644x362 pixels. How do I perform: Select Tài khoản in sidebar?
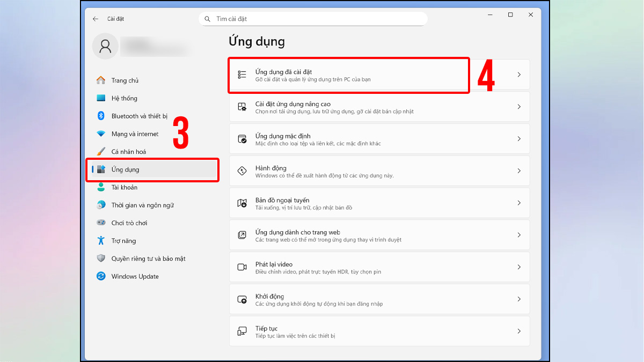point(154,187)
